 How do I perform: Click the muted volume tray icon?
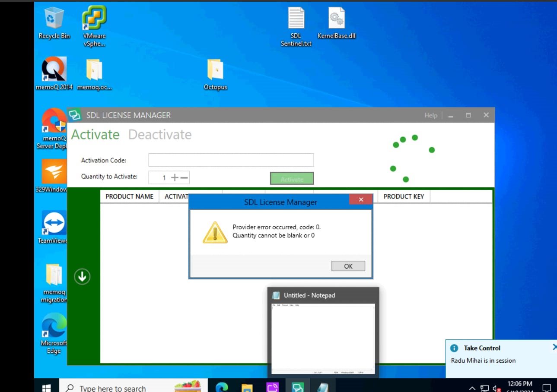pyautogui.click(x=497, y=388)
